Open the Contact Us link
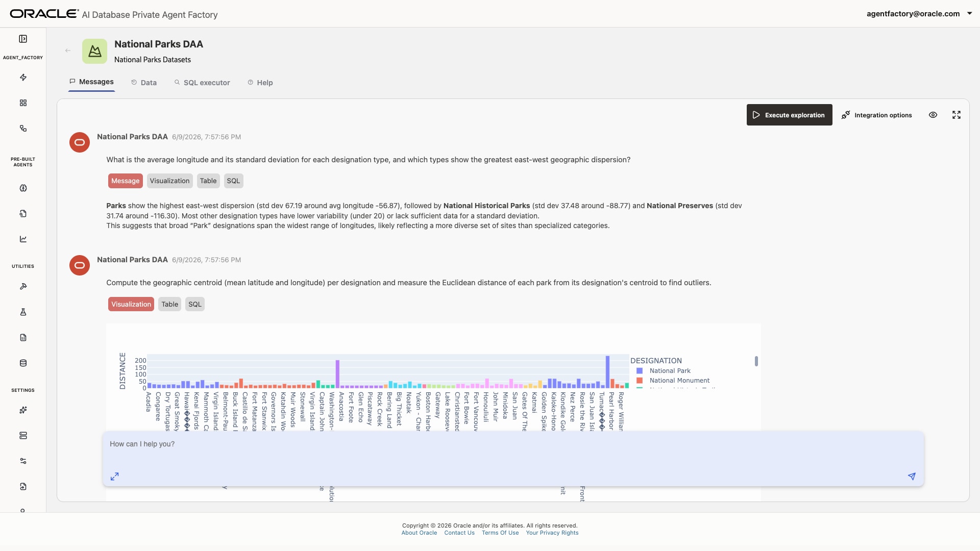The image size is (980, 551). tap(459, 533)
